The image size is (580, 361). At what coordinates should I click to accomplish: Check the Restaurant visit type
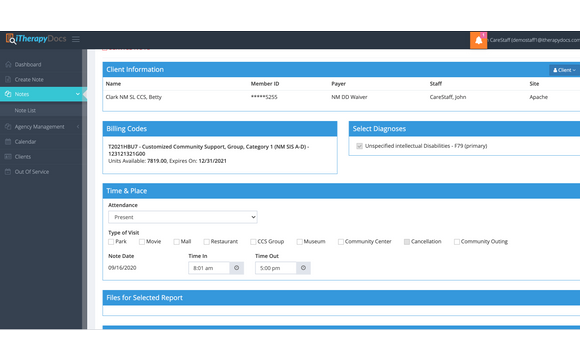[206, 242]
